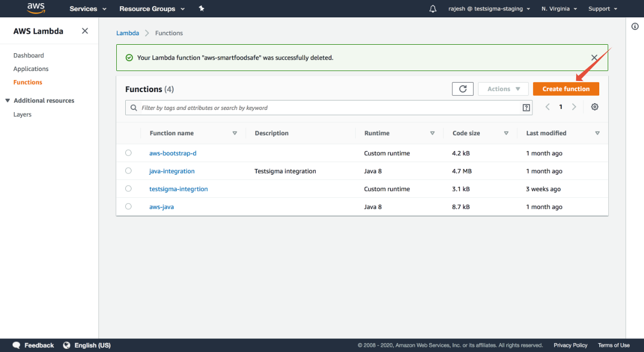Image resolution: width=644 pixels, height=352 pixels.
Task: Open the Support dropdown
Action: pyautogui.click(x=603, y=9)
